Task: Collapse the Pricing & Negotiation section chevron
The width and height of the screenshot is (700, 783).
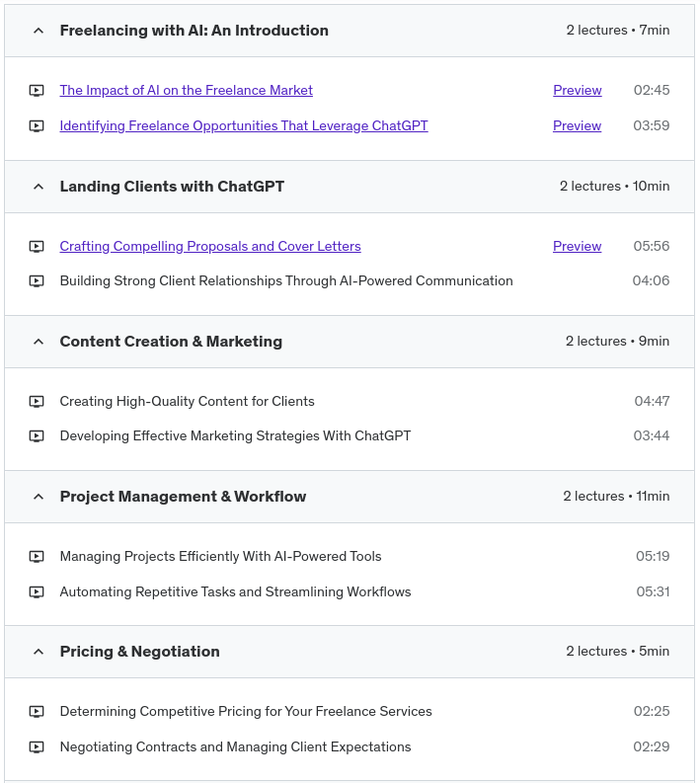Action: pyautogui.click(x=39, y=652)
